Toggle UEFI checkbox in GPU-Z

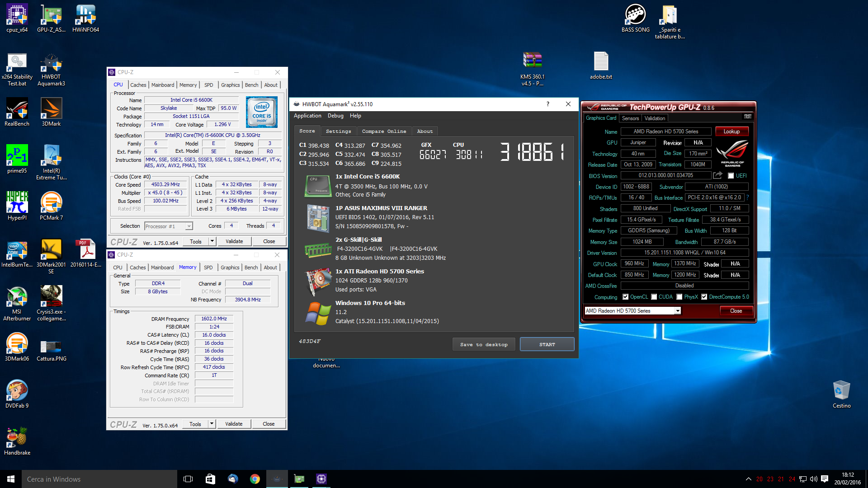[731, 176]
